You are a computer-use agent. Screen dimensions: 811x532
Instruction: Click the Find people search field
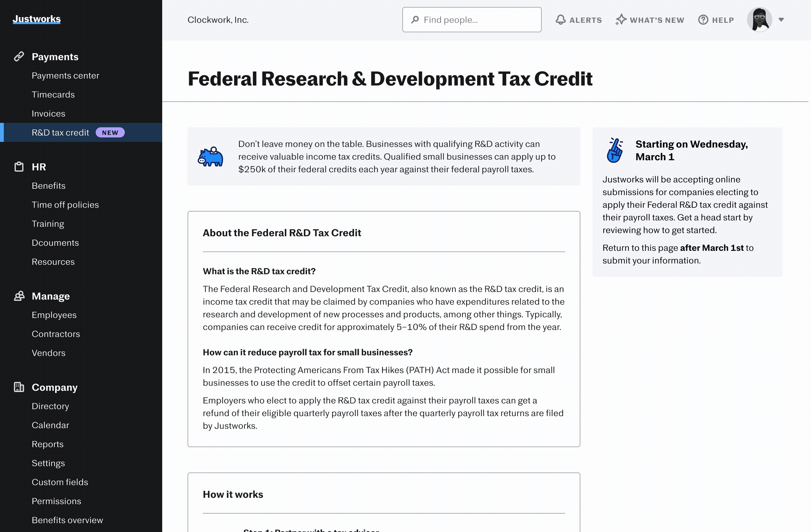[472, 20]
